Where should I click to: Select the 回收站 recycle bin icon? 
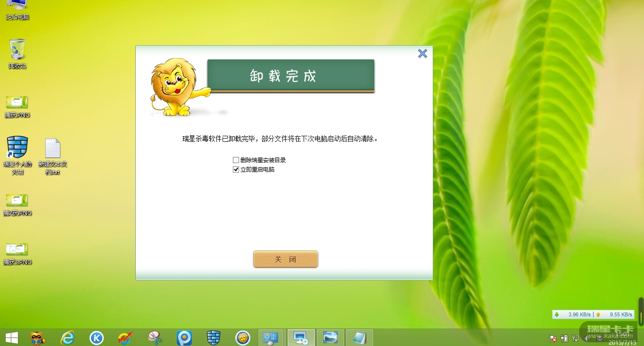17,54
